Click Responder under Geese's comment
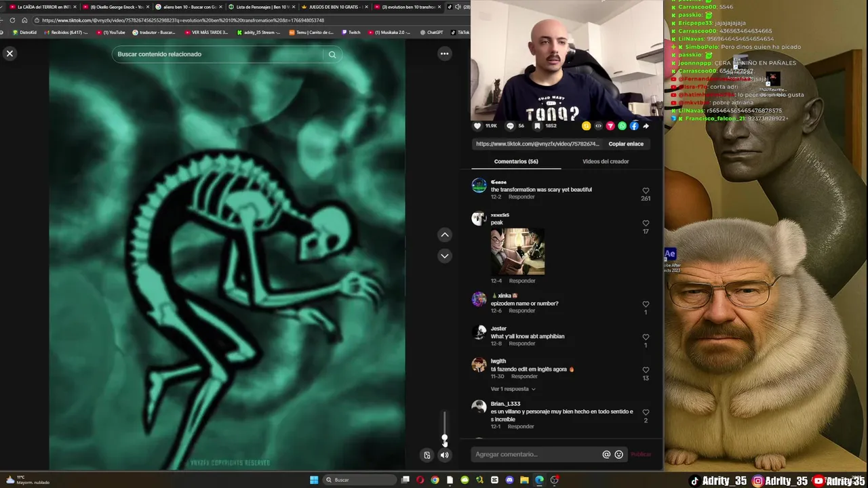868x488 pixels. coord(521,197)
